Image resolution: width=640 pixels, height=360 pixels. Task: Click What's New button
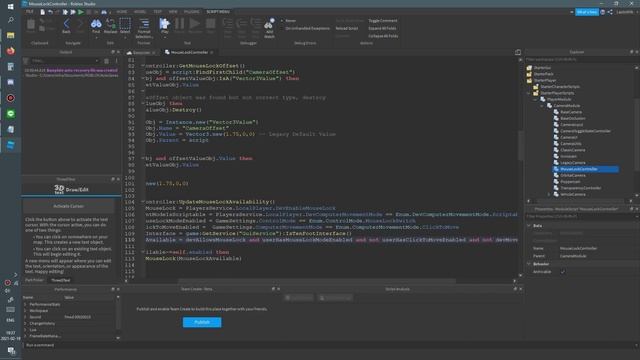click(587, 12)
